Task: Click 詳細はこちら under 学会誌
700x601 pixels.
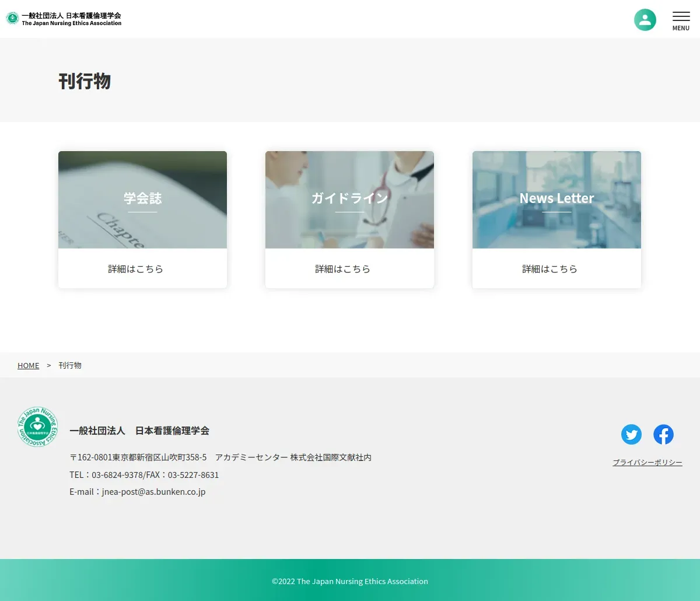Action: (x=135, y=269)
